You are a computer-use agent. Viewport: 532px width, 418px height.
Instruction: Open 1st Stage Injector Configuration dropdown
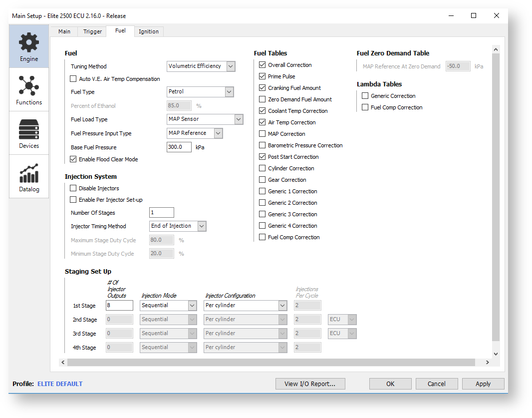click(x=246, y=306)
